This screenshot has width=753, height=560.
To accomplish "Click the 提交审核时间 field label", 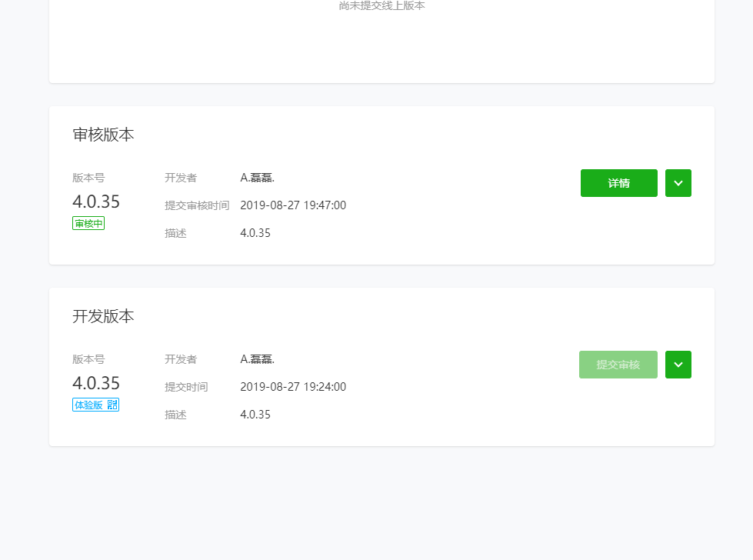I will (197, 205).
